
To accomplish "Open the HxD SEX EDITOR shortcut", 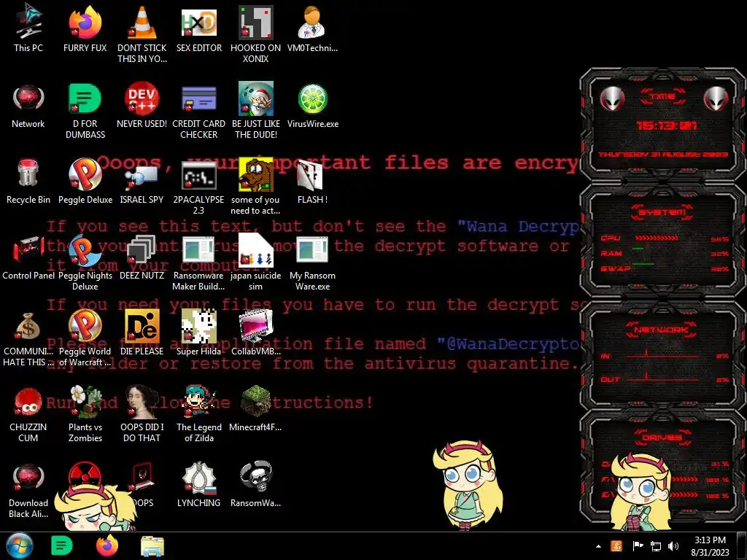I will click(x=199, y=28).
